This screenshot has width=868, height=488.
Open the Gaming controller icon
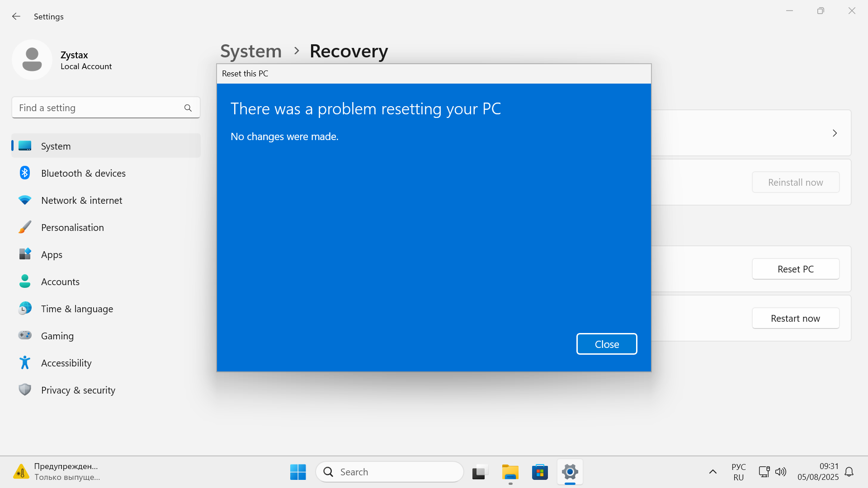click(x=25, y=335)
